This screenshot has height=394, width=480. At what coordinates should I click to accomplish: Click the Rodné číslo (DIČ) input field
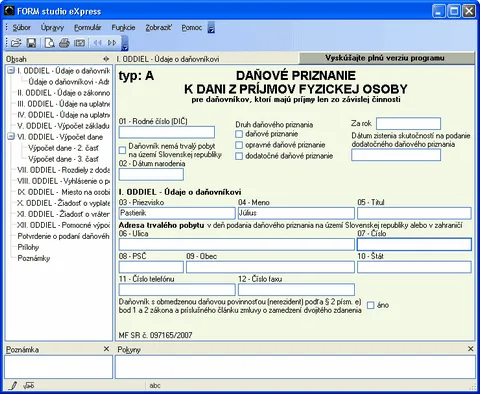[x=167, y=132]
